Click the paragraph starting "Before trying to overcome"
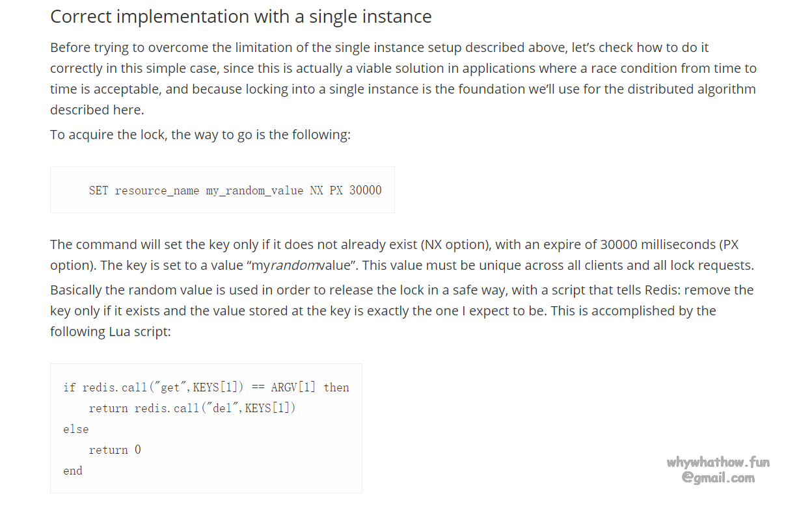812x511 pixels. 403,79
